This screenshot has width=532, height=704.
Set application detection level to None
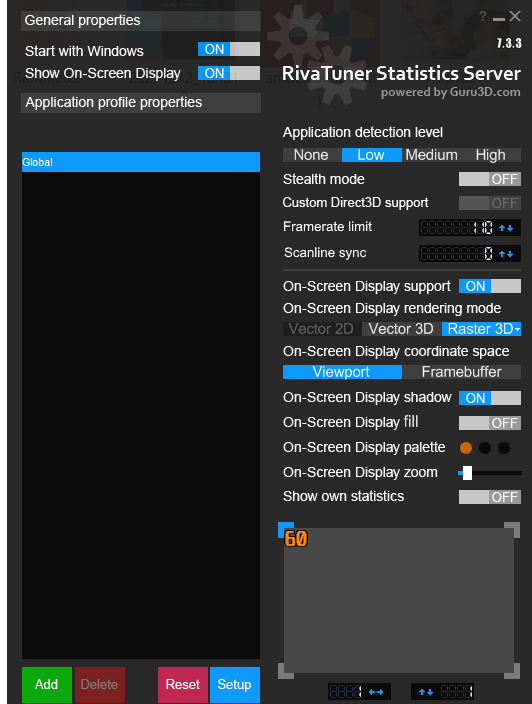tap(312, 155)
